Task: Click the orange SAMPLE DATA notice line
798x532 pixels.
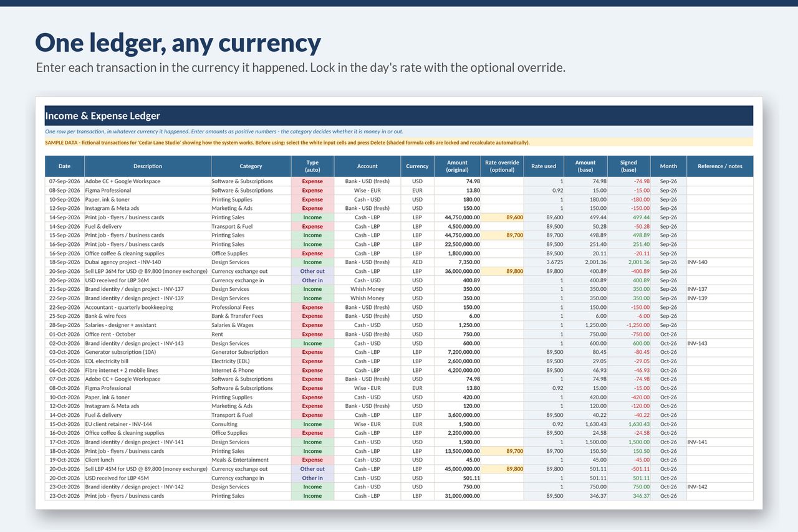Action: (x=399, y=143)
